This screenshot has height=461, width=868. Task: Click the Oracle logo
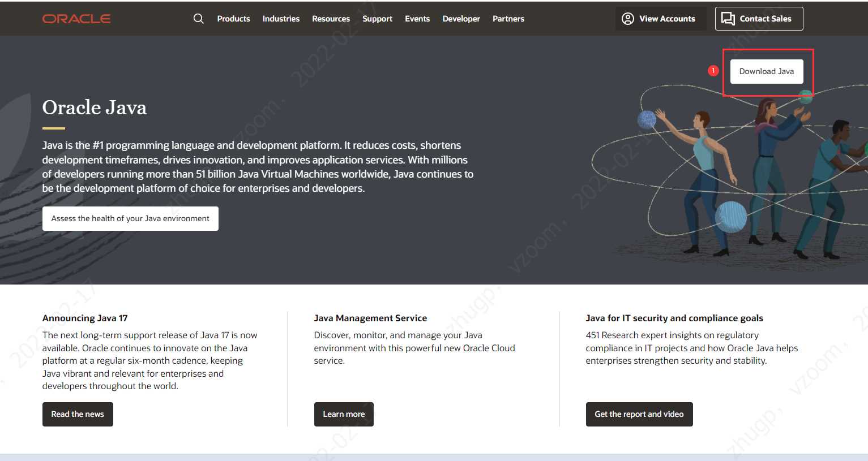click(x=76, y=19)
